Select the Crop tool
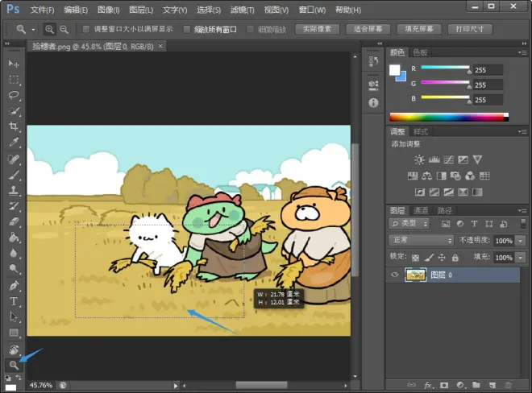The height and width of the screenshot is (393, 532). [x=14, y=126]
